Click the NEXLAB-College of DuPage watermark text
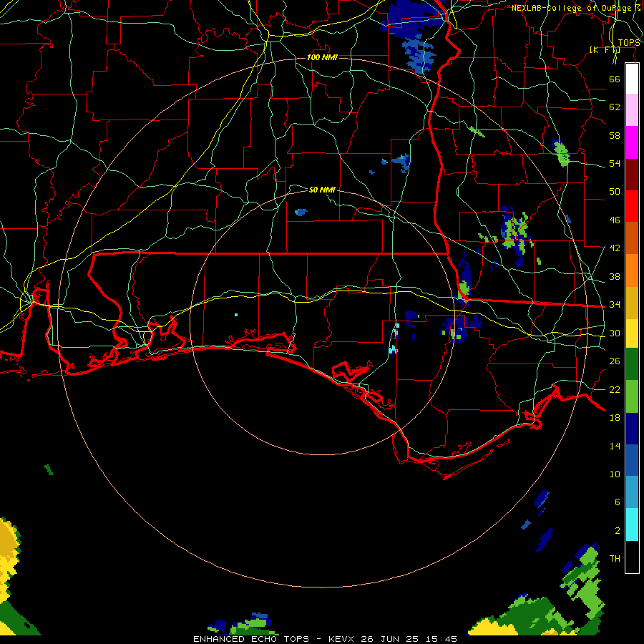The image size is (644, 644). click(x=575, y=8)
